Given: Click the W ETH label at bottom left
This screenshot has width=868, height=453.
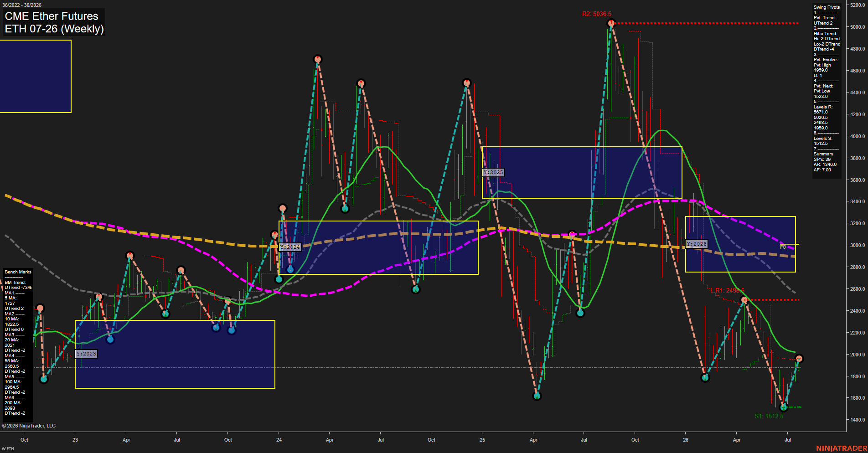Looking at the screenshot, I should click(8, 449).
